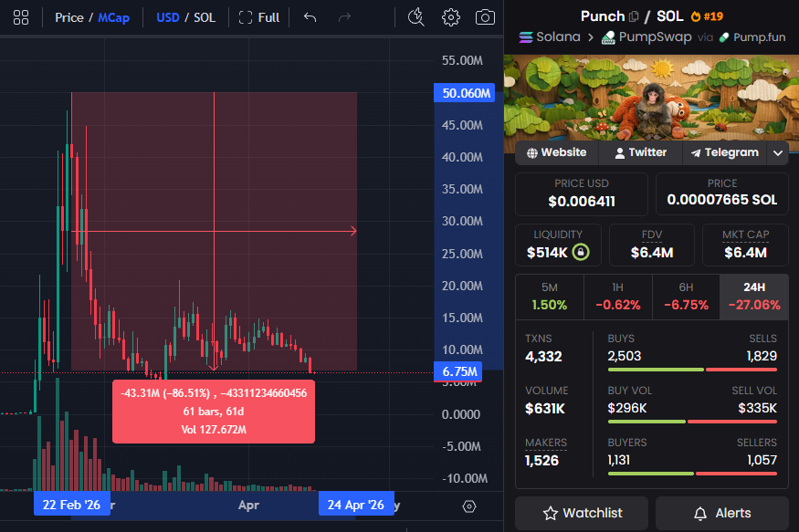Image resolution: width=799 pixels, height=532 pixels.
Task: Click the PumpSwap logo icon
Action: tap(608, 37)
